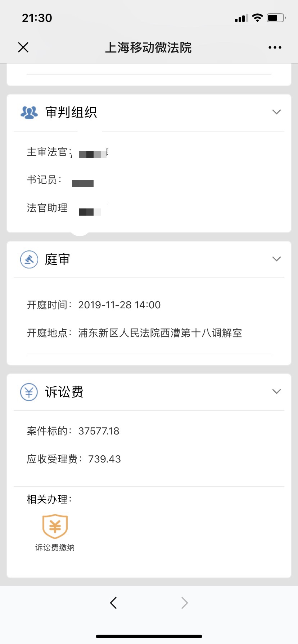Image resolution: width=298 pixels, height=644 pixels.
Task: Collapse the 庭审 section chevron
Action: (276, 259)
